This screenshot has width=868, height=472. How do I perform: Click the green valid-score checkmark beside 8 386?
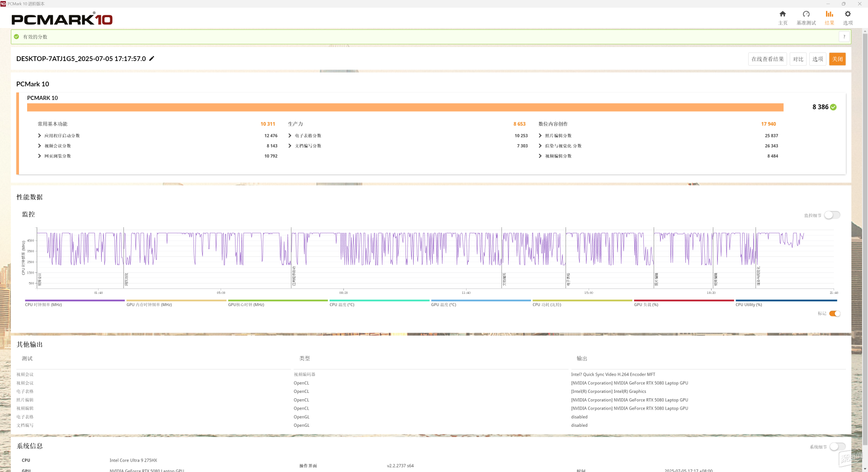pos(833,107)
